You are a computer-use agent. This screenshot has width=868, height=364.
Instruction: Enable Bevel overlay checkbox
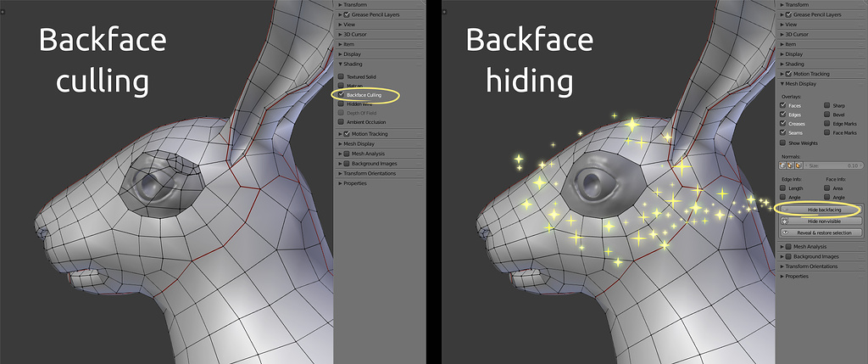826,115
